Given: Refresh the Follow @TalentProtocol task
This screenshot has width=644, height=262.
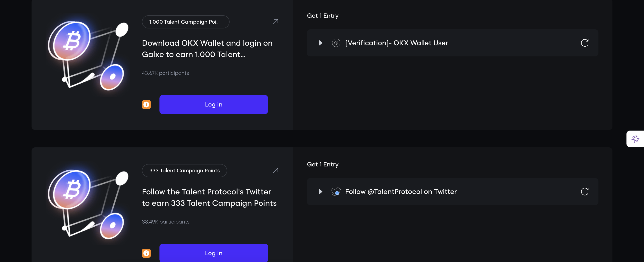Looking at the screenshot, I should pos(584,192).
